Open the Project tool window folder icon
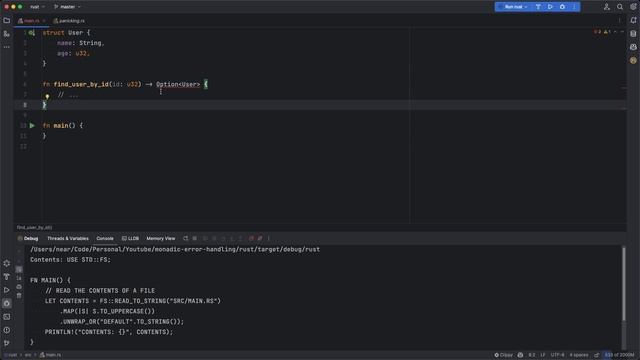The image size is (640, 360). 7,20
